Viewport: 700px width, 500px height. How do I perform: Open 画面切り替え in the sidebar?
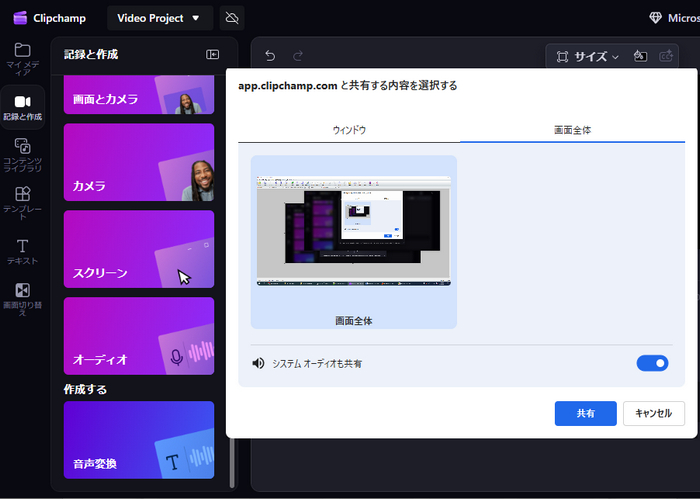22,300
